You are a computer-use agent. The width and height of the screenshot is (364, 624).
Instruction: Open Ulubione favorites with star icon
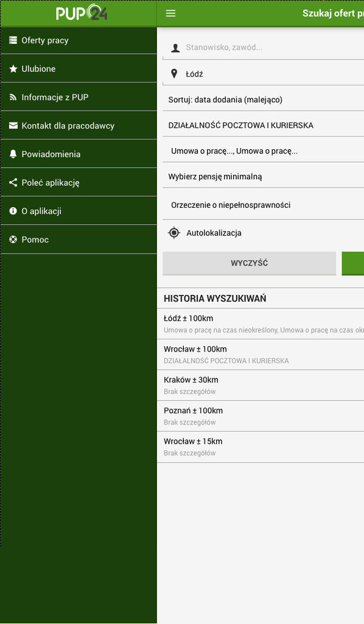pos(79,69)
